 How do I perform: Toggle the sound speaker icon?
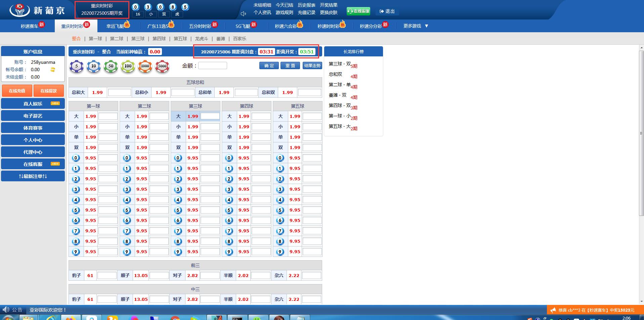[243, 14]
